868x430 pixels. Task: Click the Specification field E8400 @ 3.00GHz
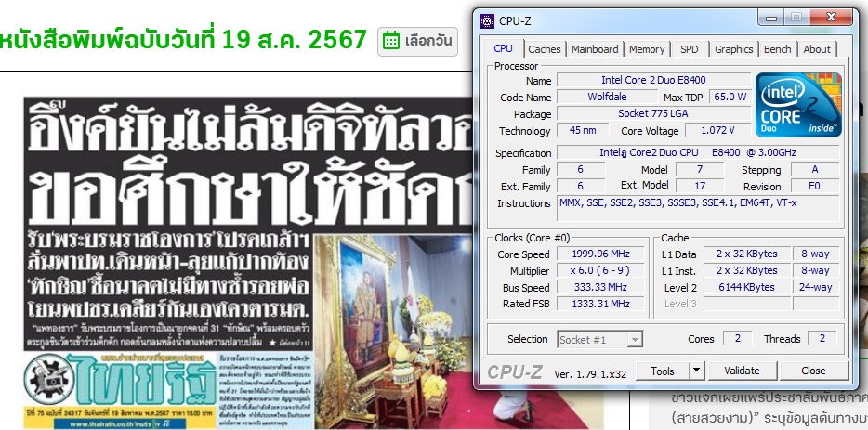[698, 152]
